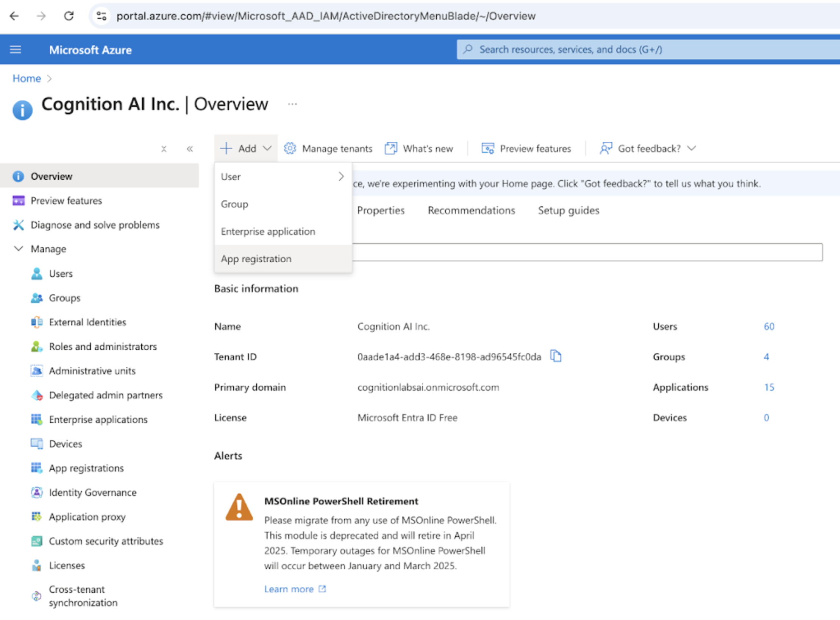Viewport: 840px width, 620px height.
Task: Switch to the Recommendations tab
Action: click(x=471, y=210)
